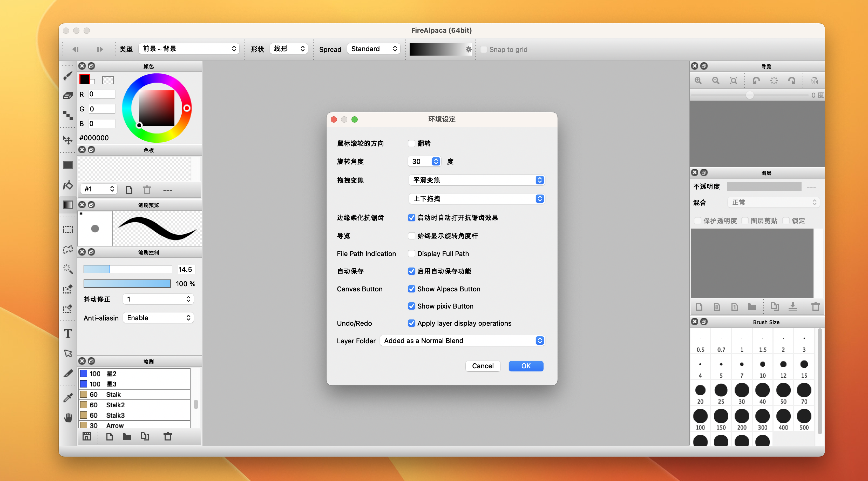The width and height of the screenshot is (868, 481).
Task: Click the brush size slider bar
Action: tap(128, 269)
